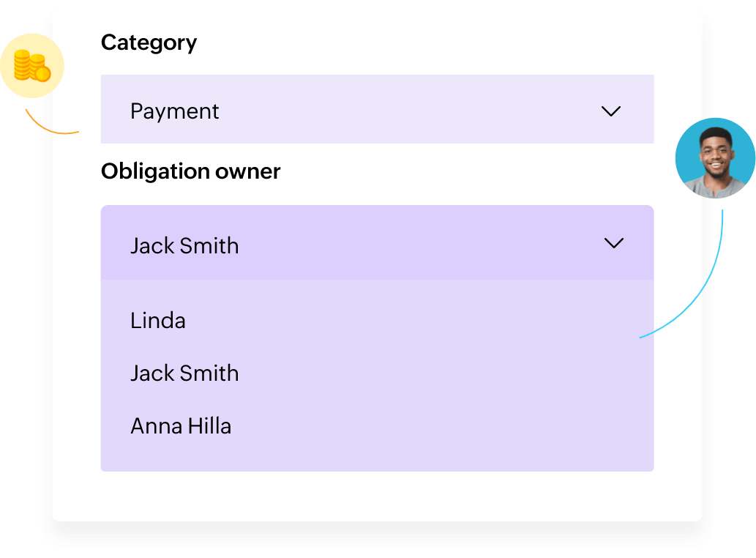
Task: Click the Obligation owner heading label
Action: [x=190, y=171]
